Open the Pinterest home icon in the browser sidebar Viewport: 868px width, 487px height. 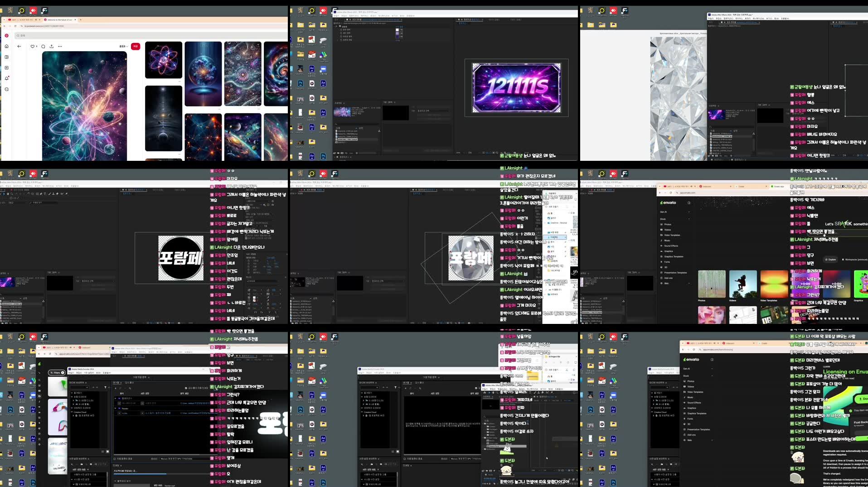[x=7, y=46]
